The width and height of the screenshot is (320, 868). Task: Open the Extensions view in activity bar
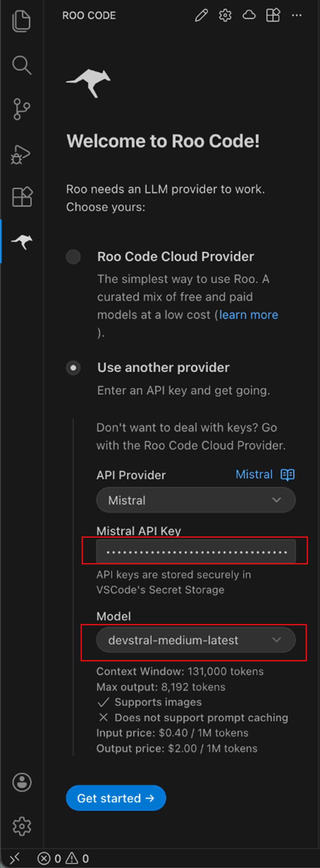22,197
